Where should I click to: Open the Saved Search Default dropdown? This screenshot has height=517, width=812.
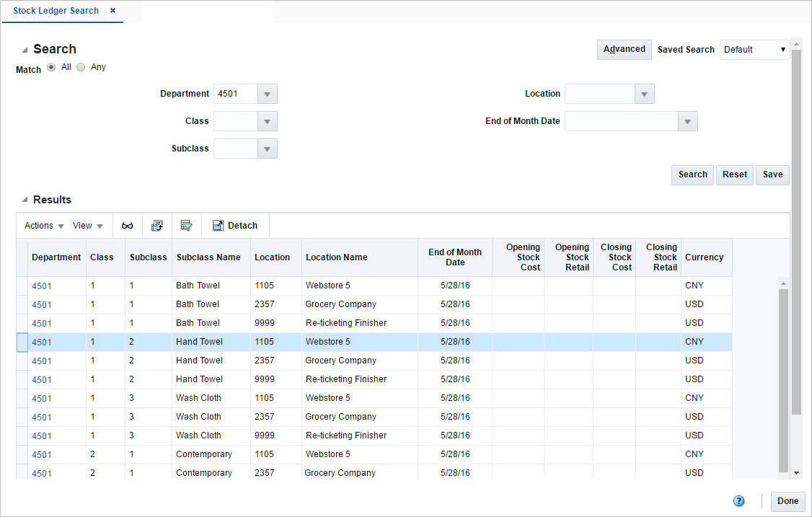(783, 49)
